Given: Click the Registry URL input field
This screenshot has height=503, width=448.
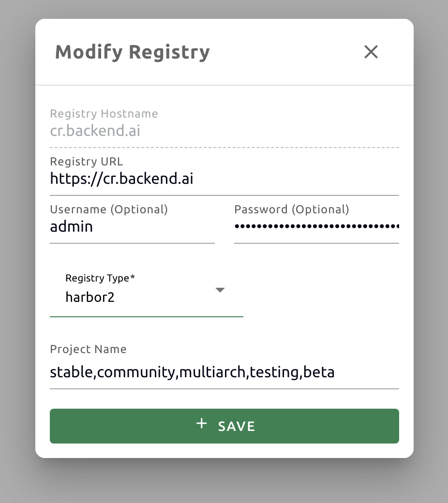Looking at the screenshot, I should coord(224,179).
